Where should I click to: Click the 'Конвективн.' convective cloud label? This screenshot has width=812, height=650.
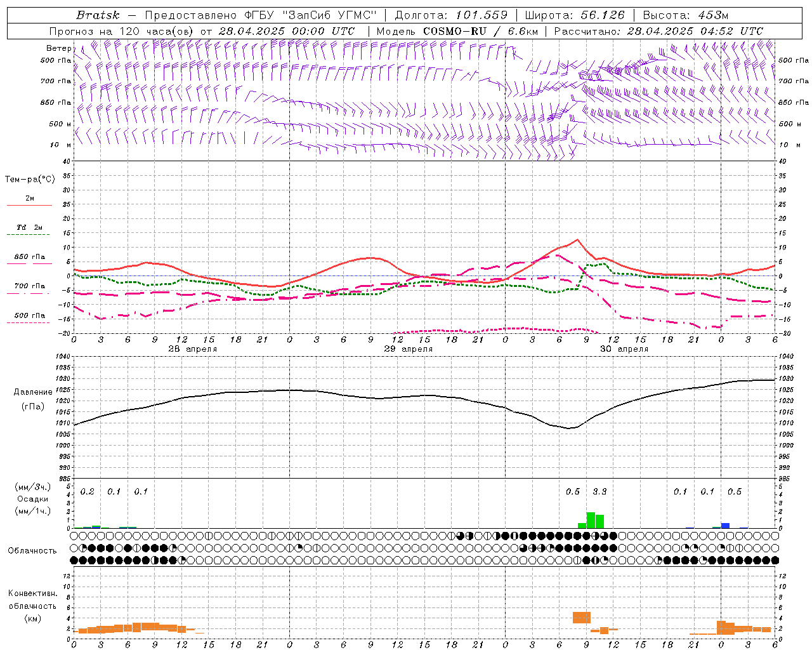click(32, 594)
